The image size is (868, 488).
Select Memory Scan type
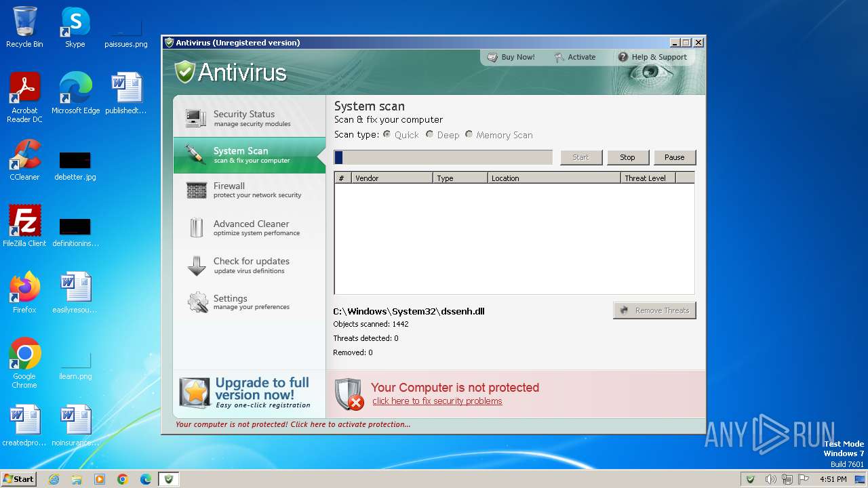click(x=469, y=134)
